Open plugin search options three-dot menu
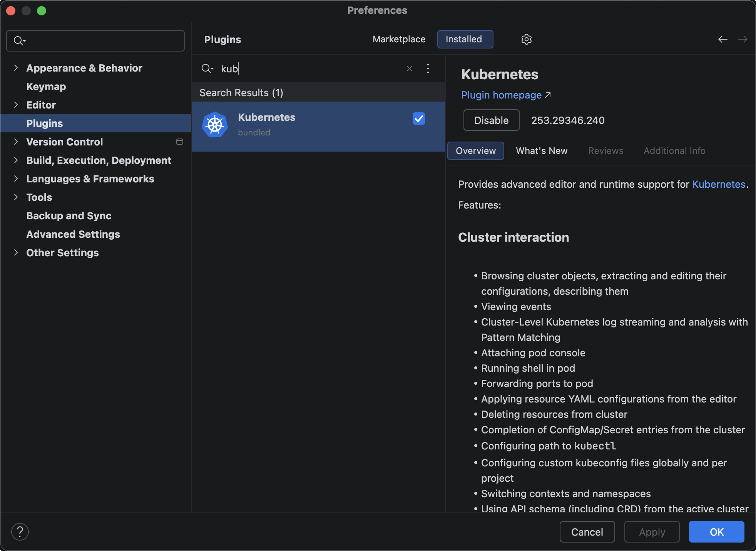Viewport: 756px width, 551px height. pos(428,68)
